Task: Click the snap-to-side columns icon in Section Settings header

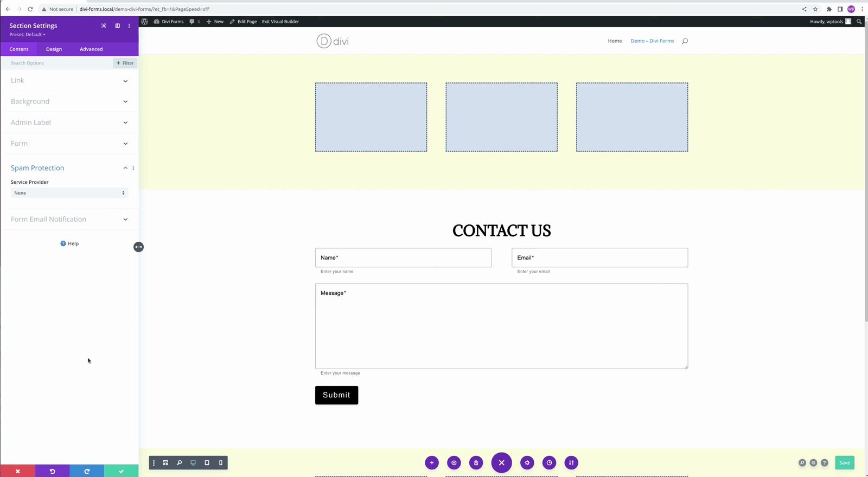Action: 117,25
